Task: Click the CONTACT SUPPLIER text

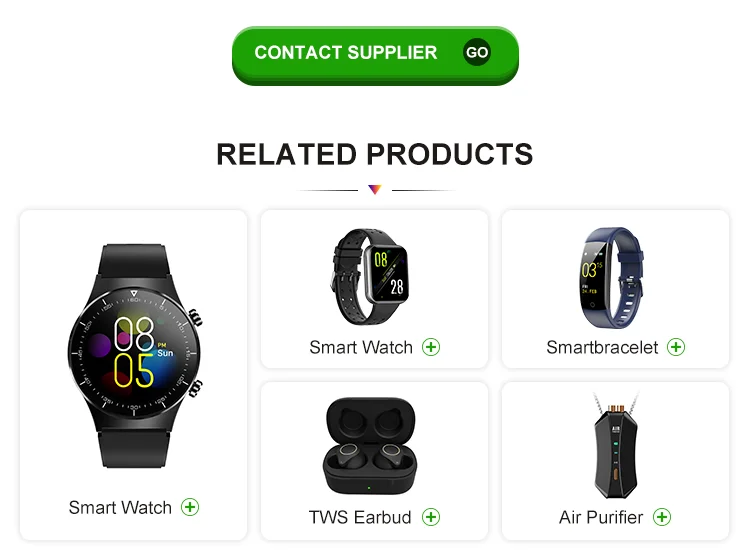Action: [346, 53]
